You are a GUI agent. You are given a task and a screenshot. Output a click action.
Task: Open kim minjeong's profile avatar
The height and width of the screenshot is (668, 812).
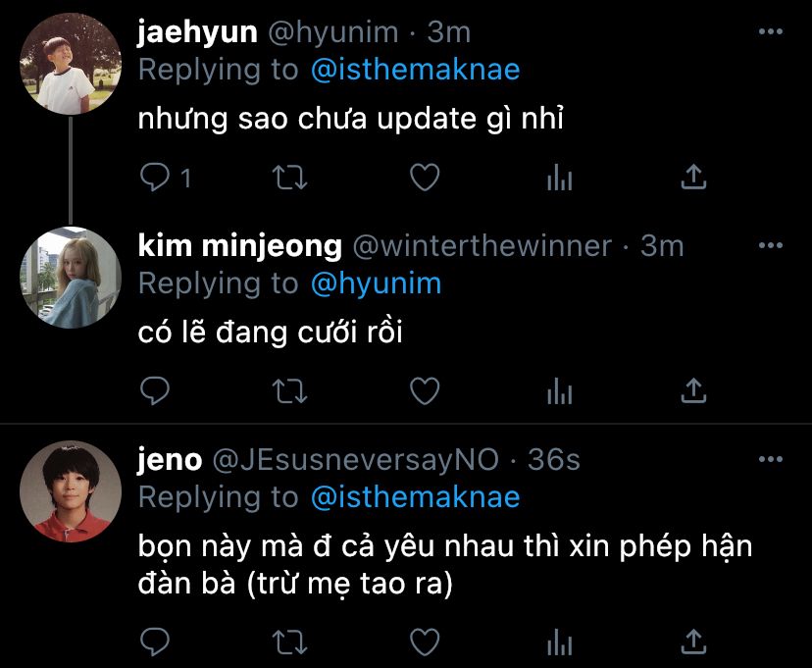71,278
